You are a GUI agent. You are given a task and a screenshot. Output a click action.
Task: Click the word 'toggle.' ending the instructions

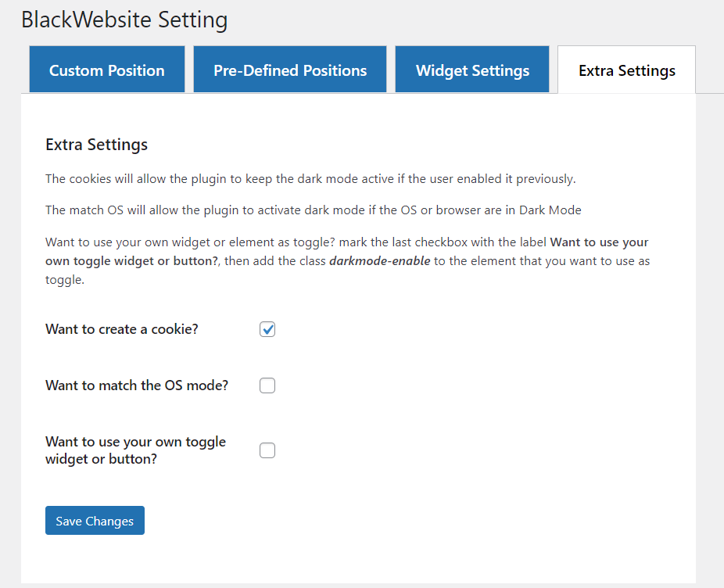click(65, 280)
